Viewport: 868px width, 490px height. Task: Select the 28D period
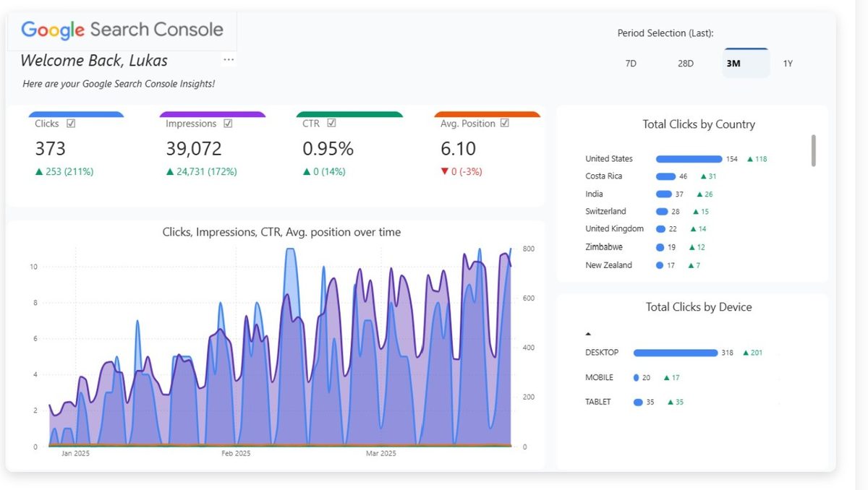[x=686, y=64]
